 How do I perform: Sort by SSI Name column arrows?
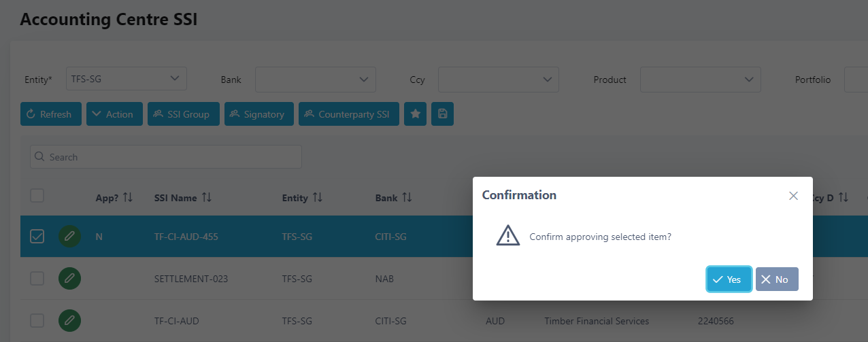[x=207, y=198]
